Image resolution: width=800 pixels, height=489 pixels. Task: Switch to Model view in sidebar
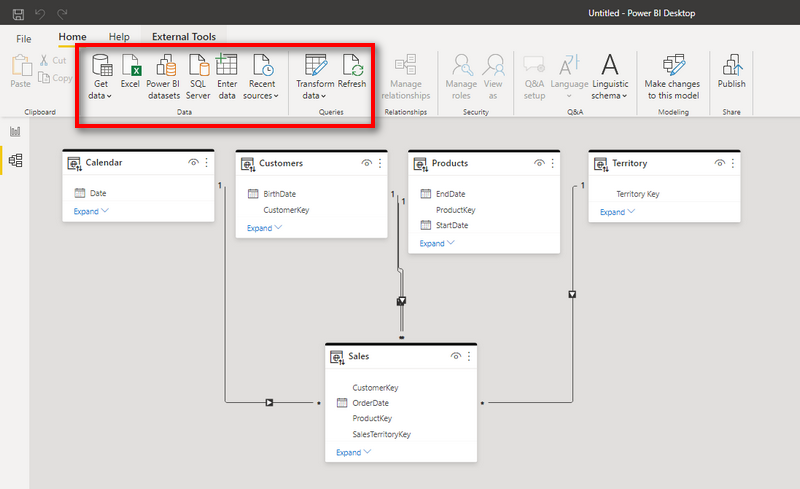point(15,160)
